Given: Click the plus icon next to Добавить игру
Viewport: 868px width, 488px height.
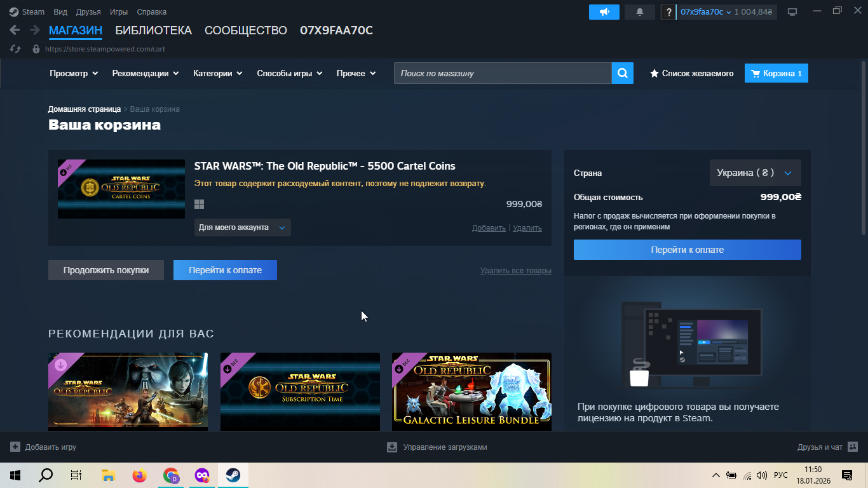Looking at the screenshot, I should pos(15,447).
